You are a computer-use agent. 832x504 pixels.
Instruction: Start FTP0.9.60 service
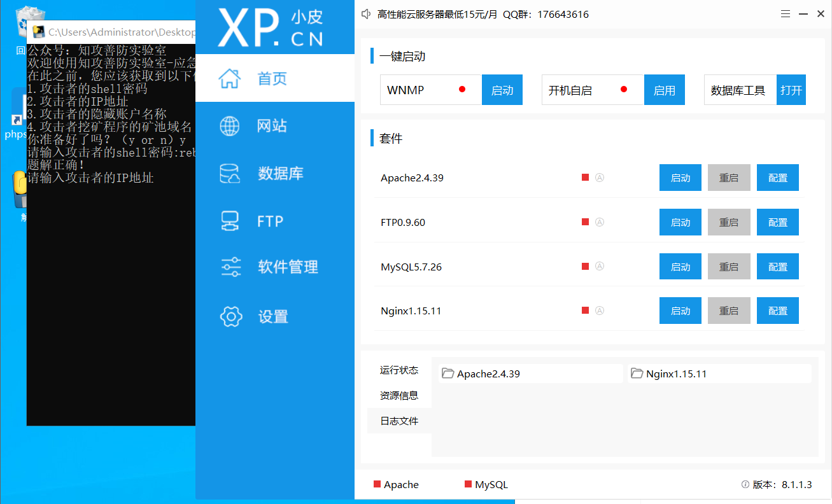coord(680,222)
